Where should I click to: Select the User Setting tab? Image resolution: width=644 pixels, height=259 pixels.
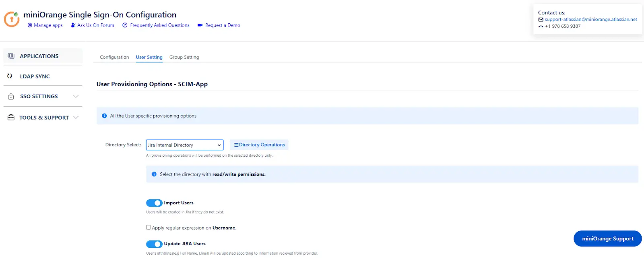point(149,57)
